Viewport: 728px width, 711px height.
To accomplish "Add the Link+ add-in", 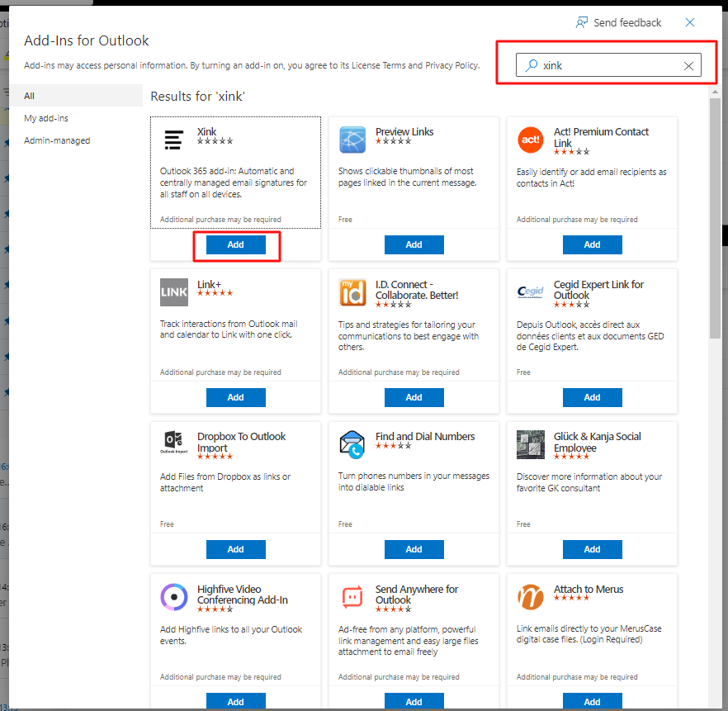I will [236, 397].
